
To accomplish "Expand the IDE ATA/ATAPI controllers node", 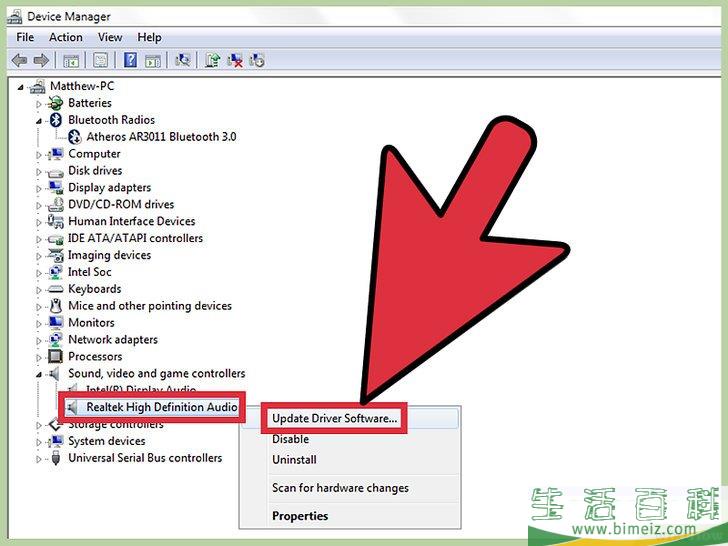I will pyautogui.click(x=39, y=240).
